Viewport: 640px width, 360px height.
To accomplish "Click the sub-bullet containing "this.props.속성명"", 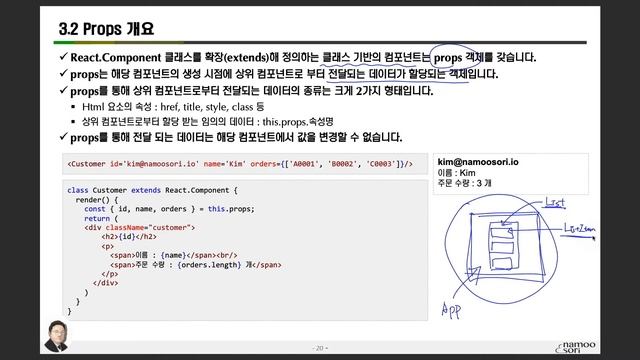I will click(208, 122).
